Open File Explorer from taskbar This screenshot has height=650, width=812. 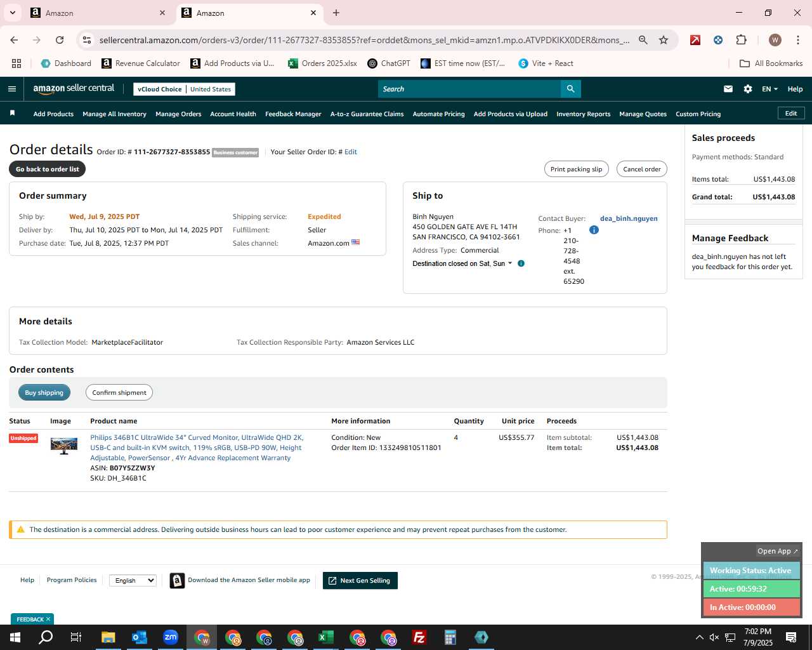pos(108,637)
